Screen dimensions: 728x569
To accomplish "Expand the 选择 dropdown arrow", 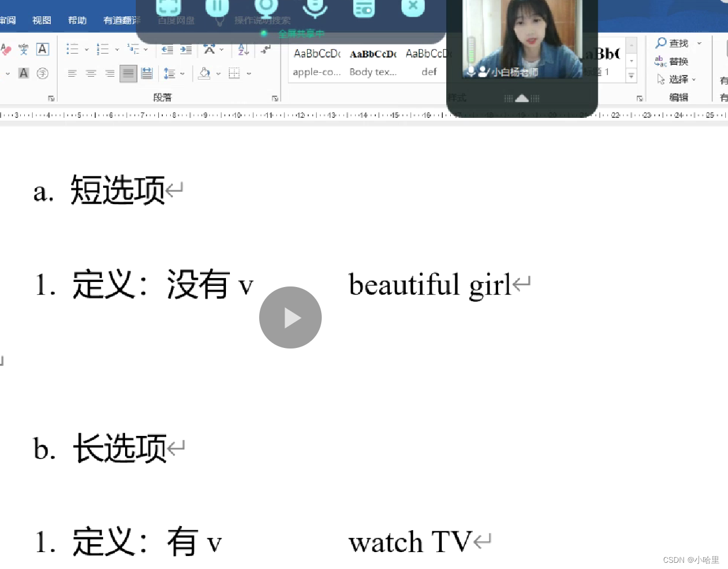I will click(x=694, y=80).
